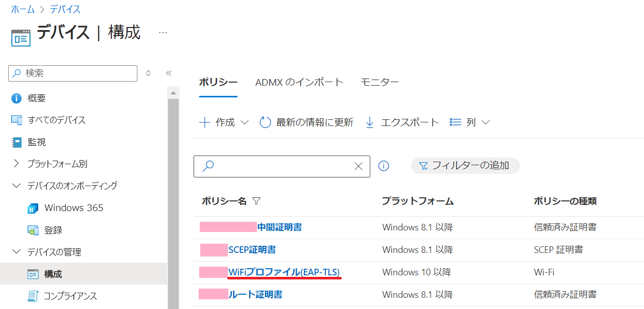The image size is (644, 309).
Task: Go to ホーム breadcrumb link
Action: (22, 9)
